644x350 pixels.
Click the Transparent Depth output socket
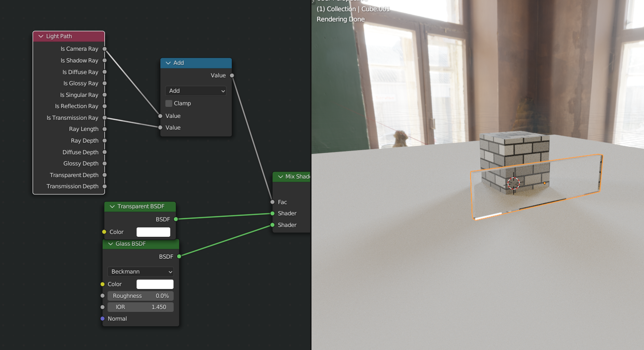point(104,175)
